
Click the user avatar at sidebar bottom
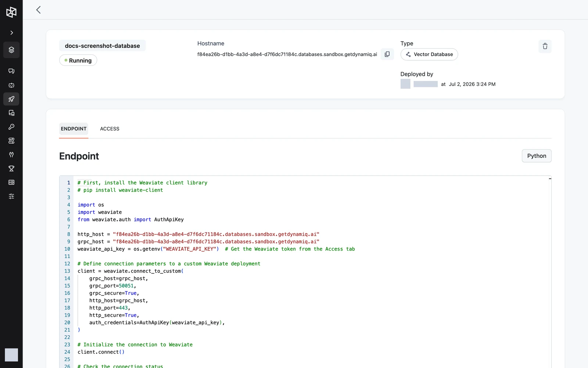pyautogui.click(x=11, y=355)
